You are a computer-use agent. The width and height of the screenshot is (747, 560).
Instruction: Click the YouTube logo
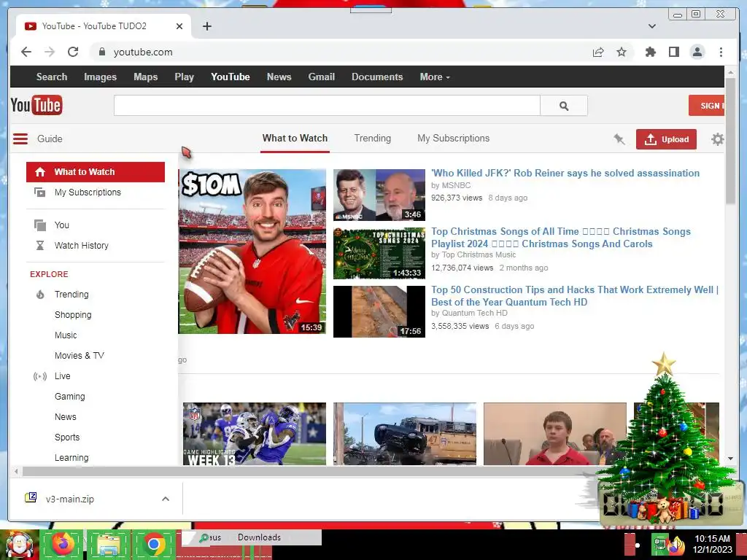(36, 105)
